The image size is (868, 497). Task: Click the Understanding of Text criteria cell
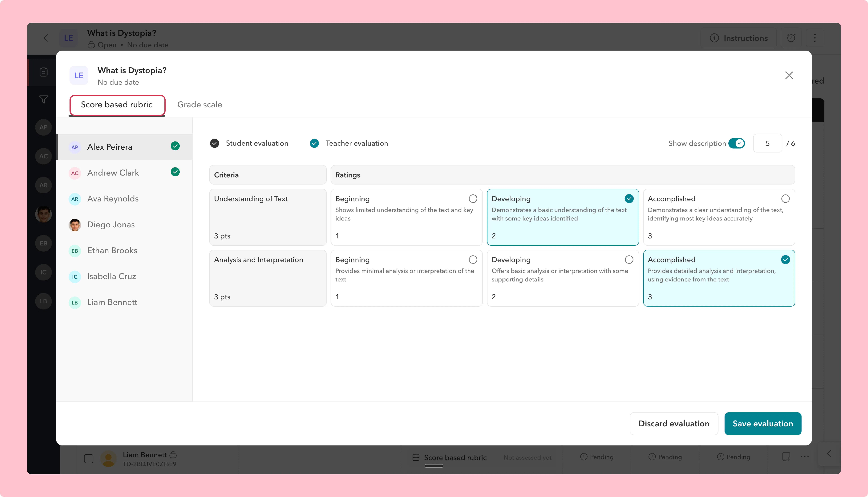pyautogui.click(x=268, y=217)
